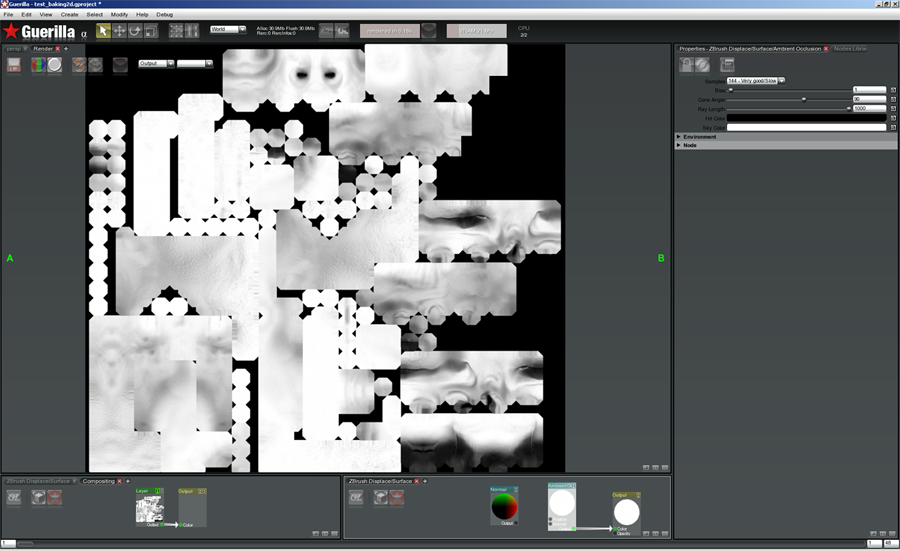Toggle the lock icon in Properties panel
The width and height of the screenshot is (900, 551).
[686, 65]
